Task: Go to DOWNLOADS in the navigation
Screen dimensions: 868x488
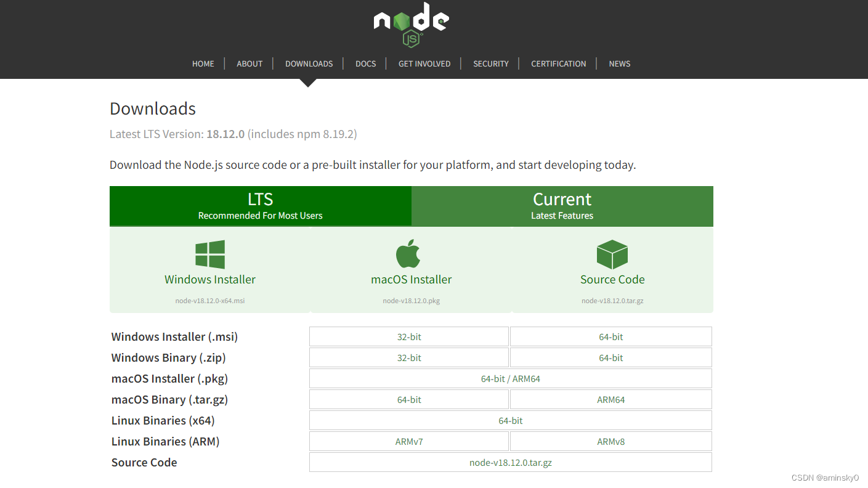Action: tap(309, 63)
